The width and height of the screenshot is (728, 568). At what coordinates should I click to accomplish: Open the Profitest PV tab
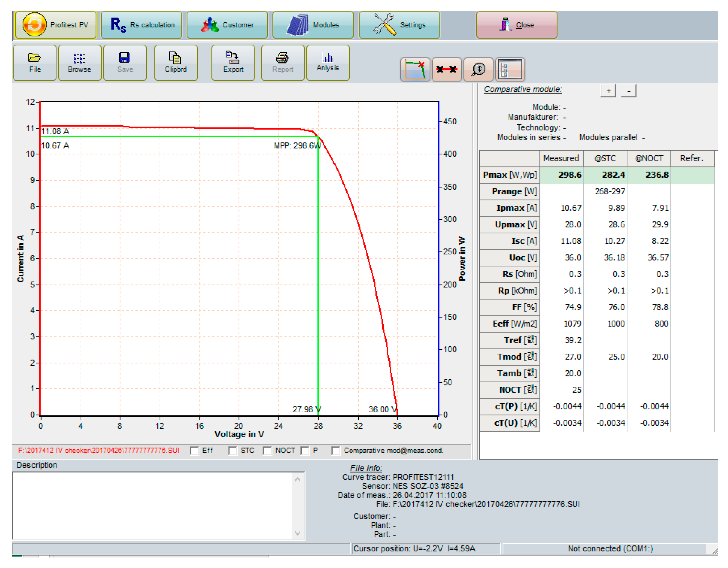tap(56, 25)
